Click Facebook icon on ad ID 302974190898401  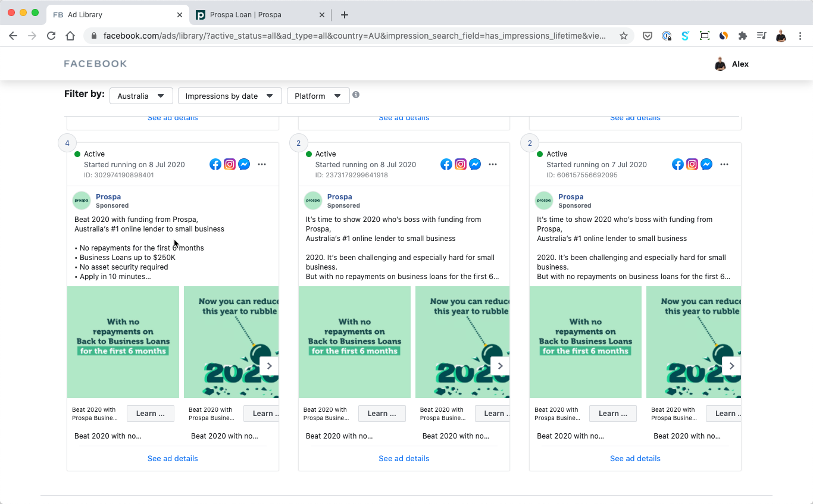coord(215,164)
